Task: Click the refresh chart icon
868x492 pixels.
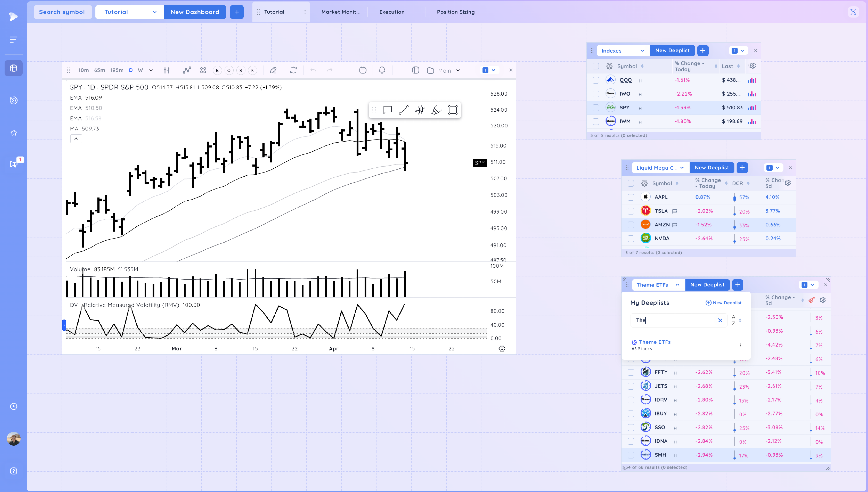Action: (x=293, y=70)
